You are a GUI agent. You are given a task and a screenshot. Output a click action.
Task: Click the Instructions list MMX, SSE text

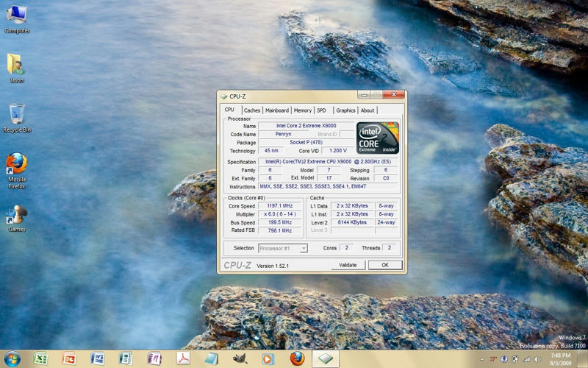click(328, 187)
